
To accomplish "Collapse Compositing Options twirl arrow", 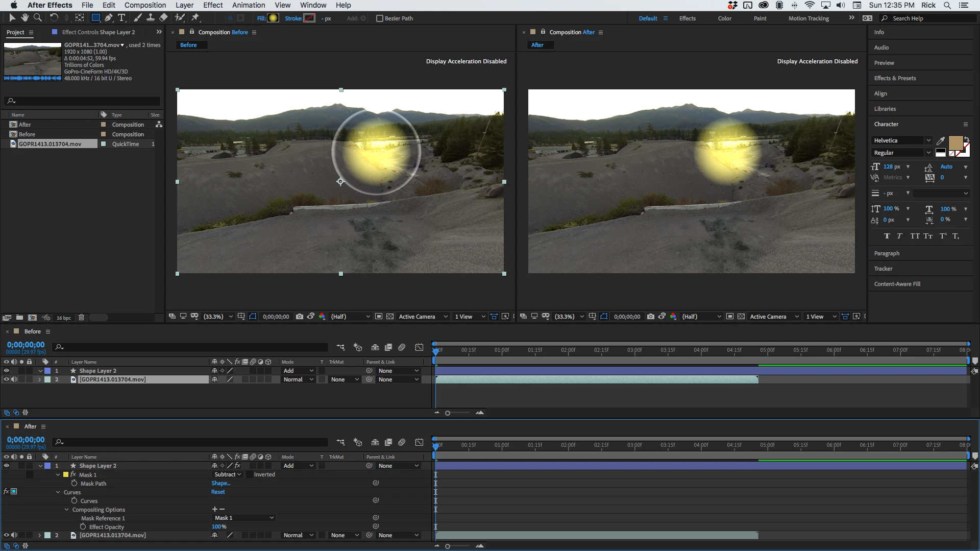I will [66, 510].
